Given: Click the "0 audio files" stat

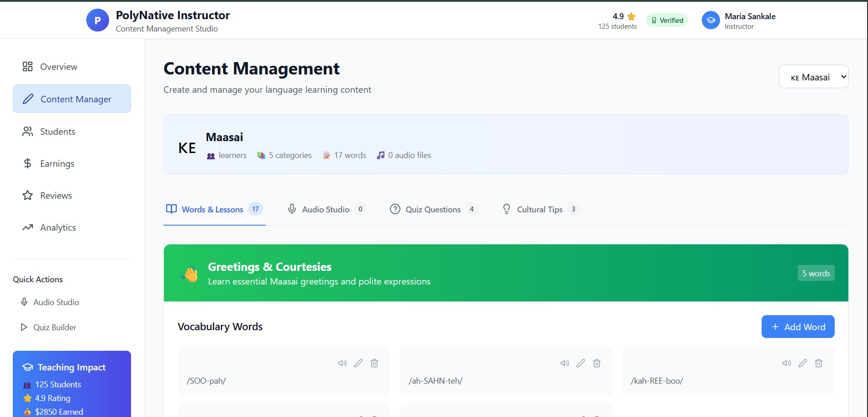Looking at the screenshot, I should point(404,155).
